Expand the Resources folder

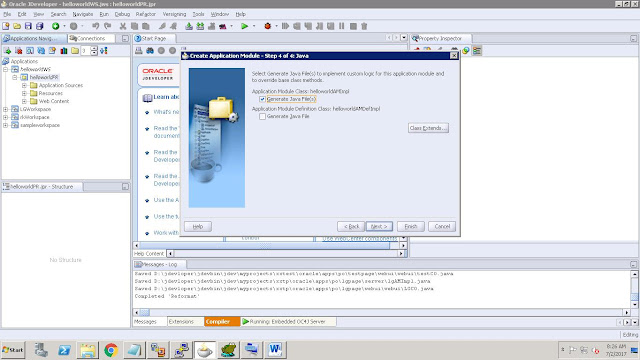point(24,93)
